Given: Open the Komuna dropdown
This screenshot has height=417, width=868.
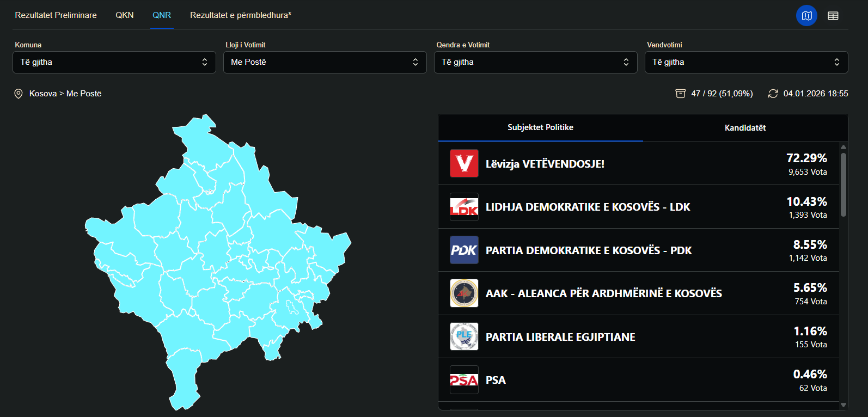Looking at the screenshot, I should click(x=114, y=62).
